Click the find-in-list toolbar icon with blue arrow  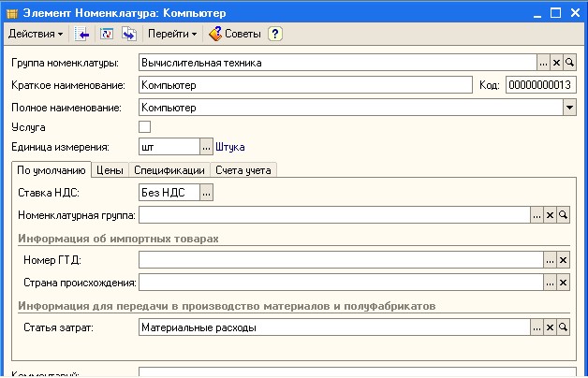click(x=81, y=34)
